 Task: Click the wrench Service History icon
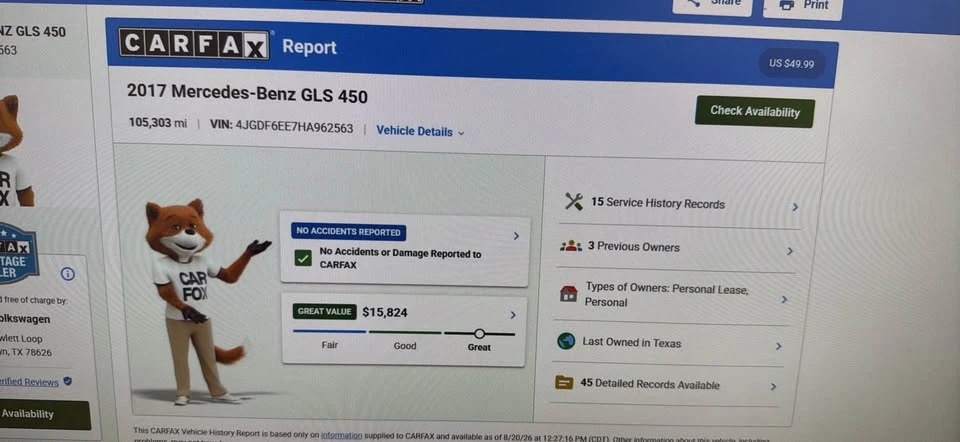click(x=574, y=201)
